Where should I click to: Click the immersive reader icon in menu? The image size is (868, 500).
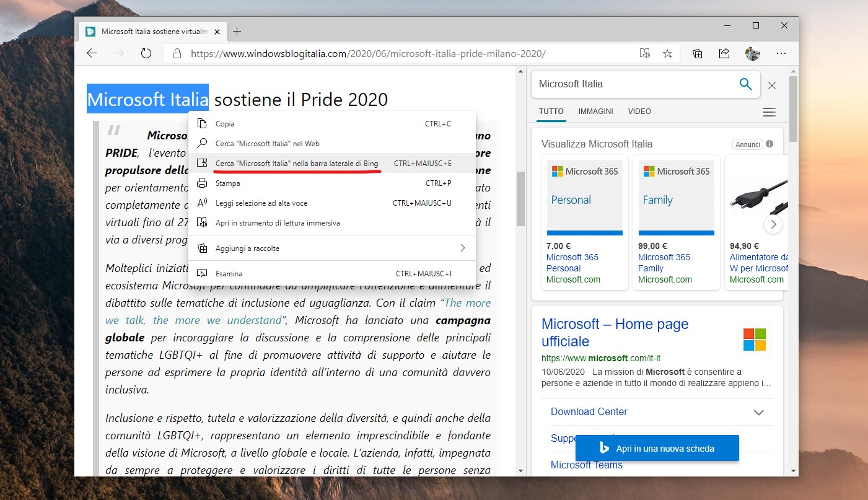[202, 222]
